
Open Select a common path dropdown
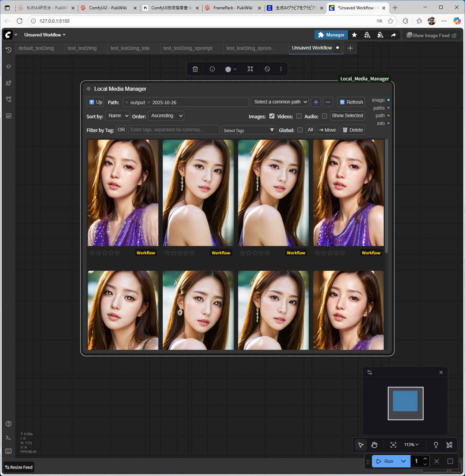pos(280,102)
